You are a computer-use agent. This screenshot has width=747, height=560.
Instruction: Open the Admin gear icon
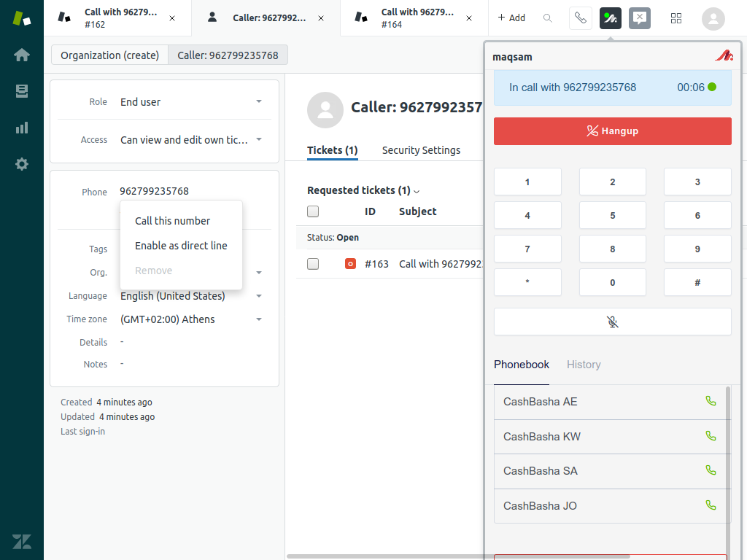[22, 164]
